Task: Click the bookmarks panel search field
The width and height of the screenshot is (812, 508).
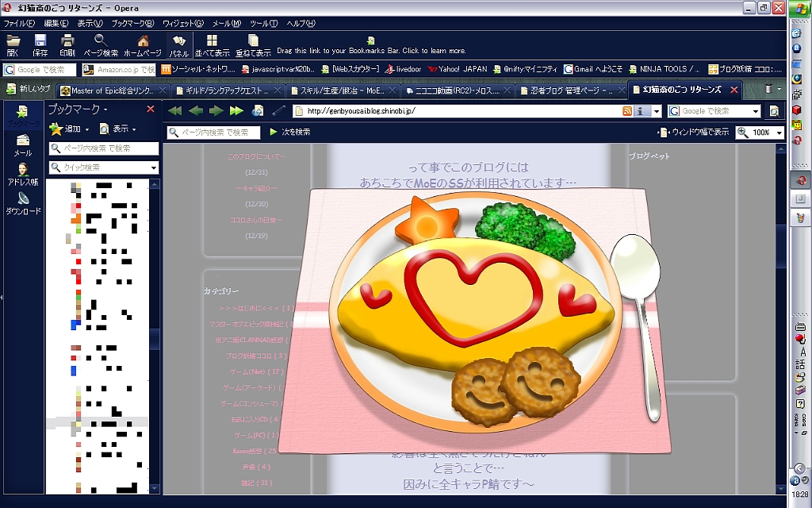Action: pyautogui.click(x=104, y=148)
